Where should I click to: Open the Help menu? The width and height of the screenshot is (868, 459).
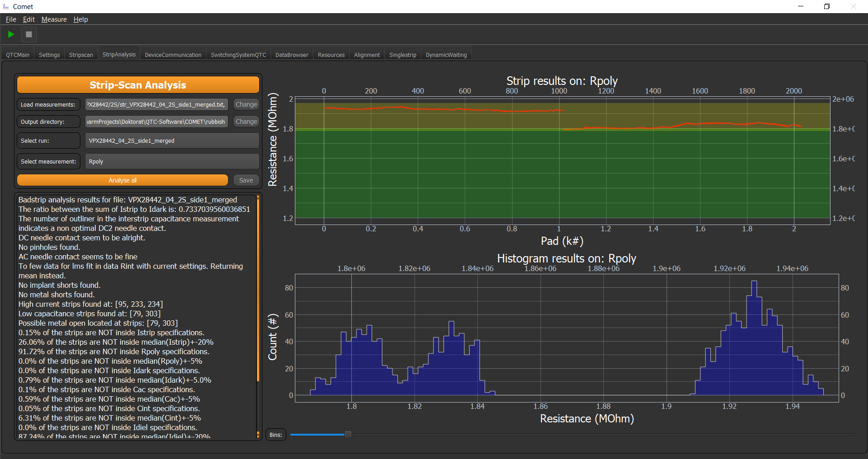(x=81, y=19)
